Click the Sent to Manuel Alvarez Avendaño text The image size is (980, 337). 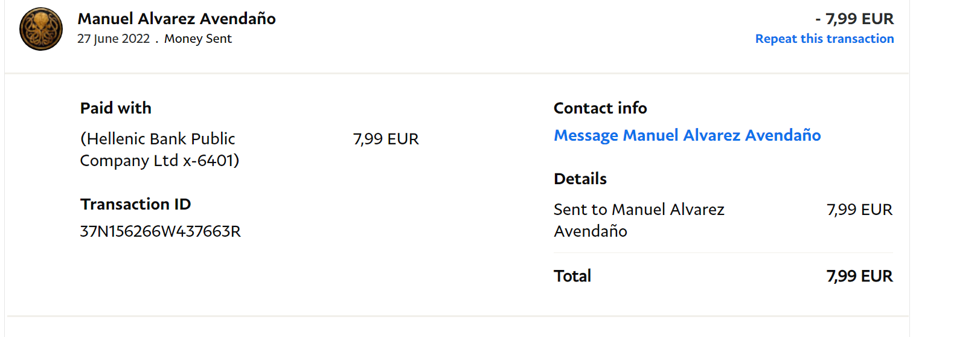click(x=639, y=220)
